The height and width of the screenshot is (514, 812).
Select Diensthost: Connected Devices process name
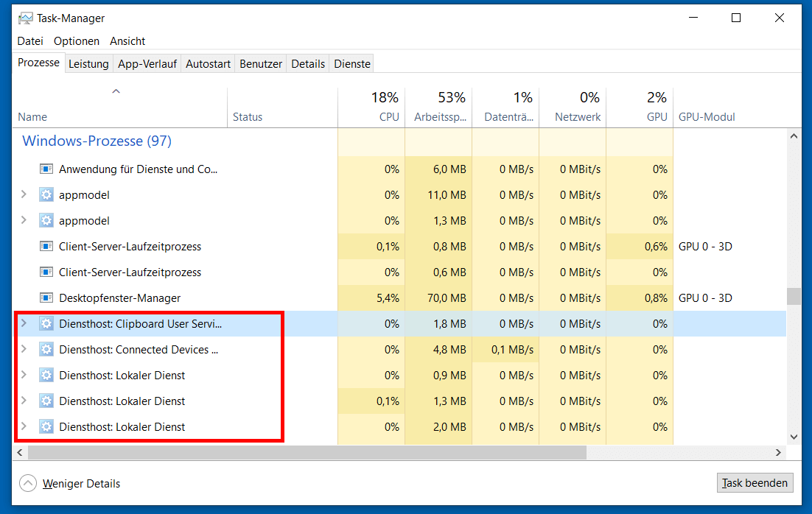(139, 350)
